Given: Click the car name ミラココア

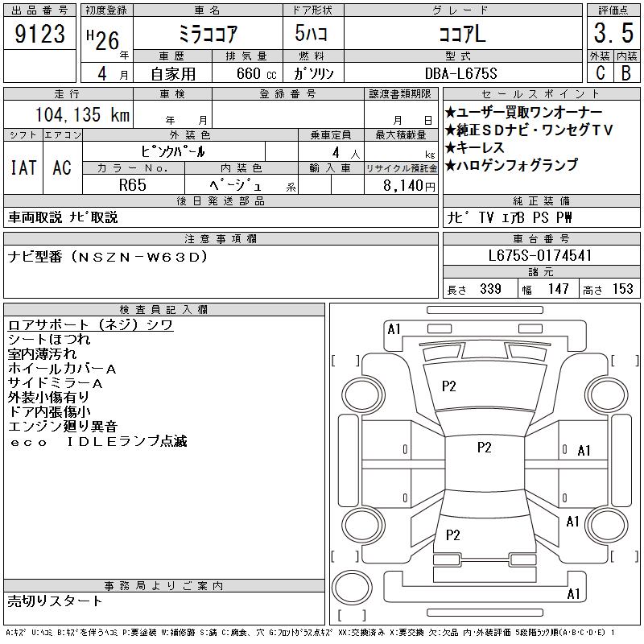Looking at the screenshot, I should pos(208,34).
